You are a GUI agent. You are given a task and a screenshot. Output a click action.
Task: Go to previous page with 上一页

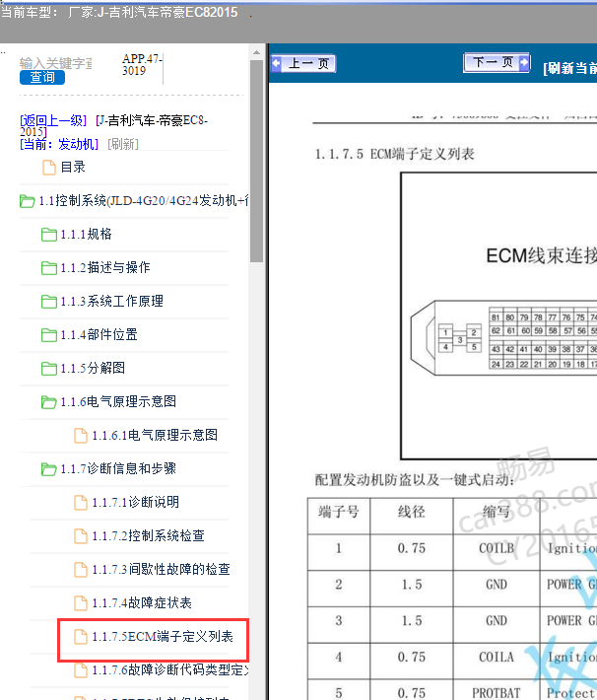303,63
